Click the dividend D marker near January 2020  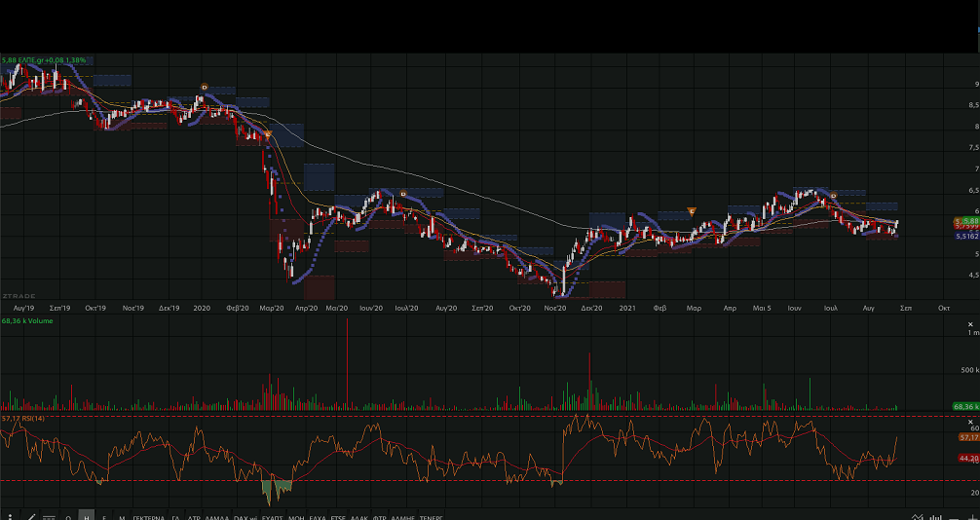coord(204,87)
